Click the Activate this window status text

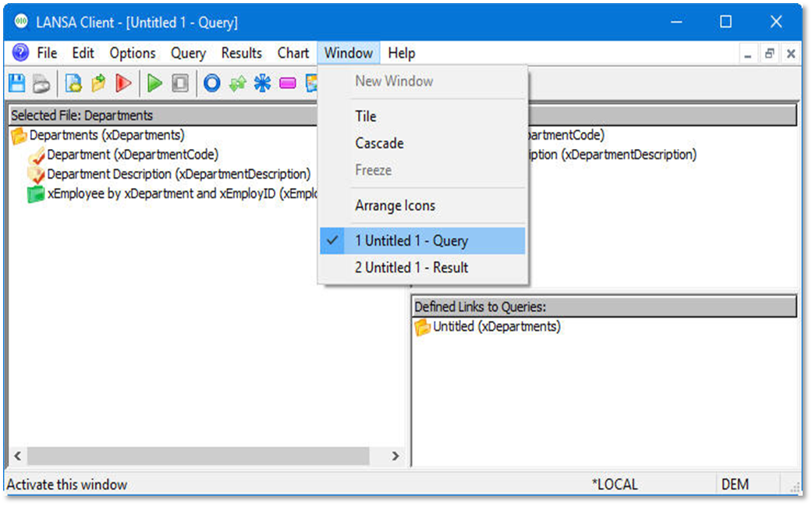pyautogui.click(x=67, y=484)
